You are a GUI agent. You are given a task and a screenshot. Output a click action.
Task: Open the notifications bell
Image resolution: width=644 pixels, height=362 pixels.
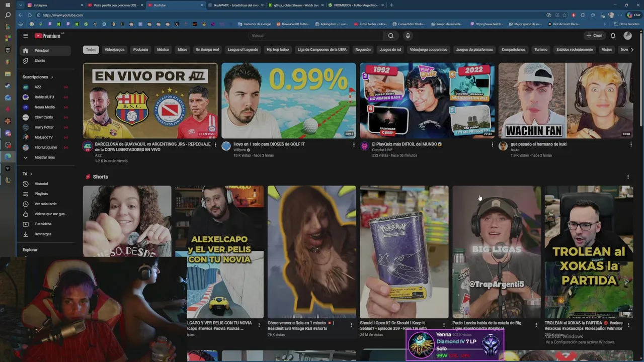(x=613, y=36)
